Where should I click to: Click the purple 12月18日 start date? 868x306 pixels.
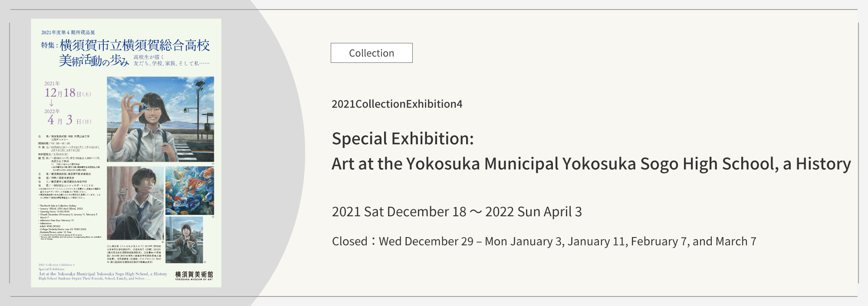coord(67,93)
